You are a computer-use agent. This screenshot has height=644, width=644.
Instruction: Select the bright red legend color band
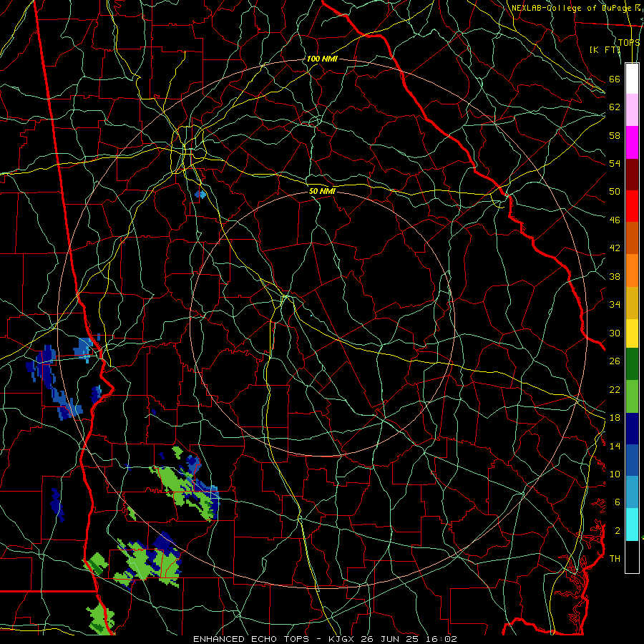click(x=632, y=206)
